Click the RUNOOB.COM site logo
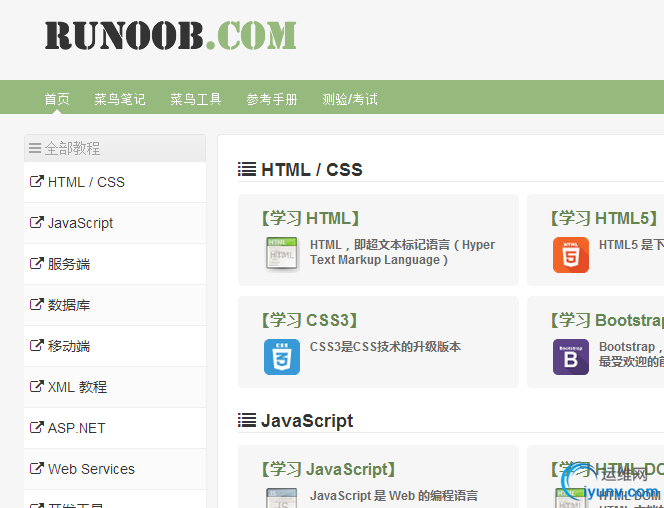 coord(171,35)
